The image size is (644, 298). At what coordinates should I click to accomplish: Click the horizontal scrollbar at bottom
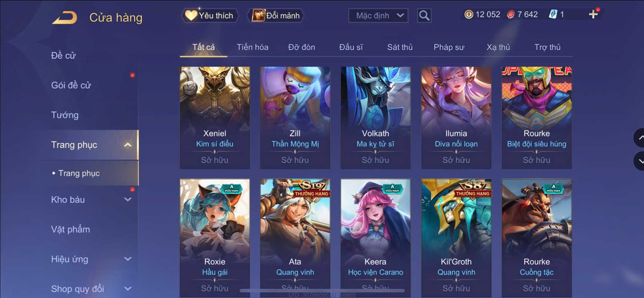point(322,291)
